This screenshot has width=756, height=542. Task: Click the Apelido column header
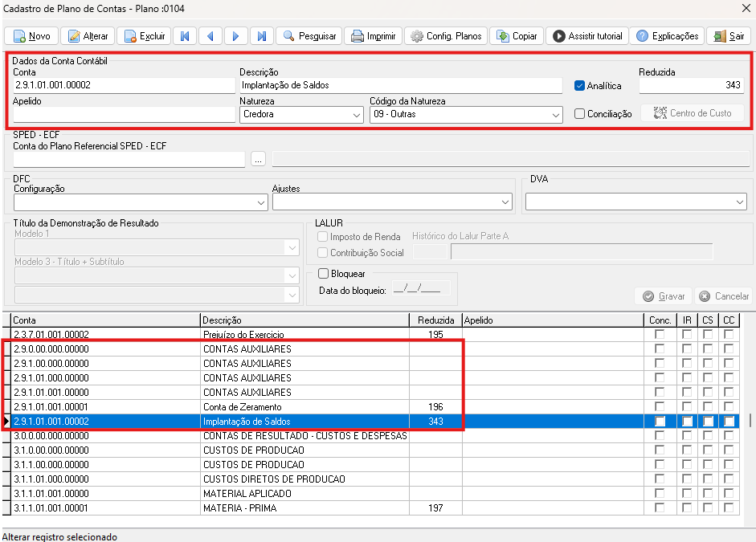click(553, 320)
